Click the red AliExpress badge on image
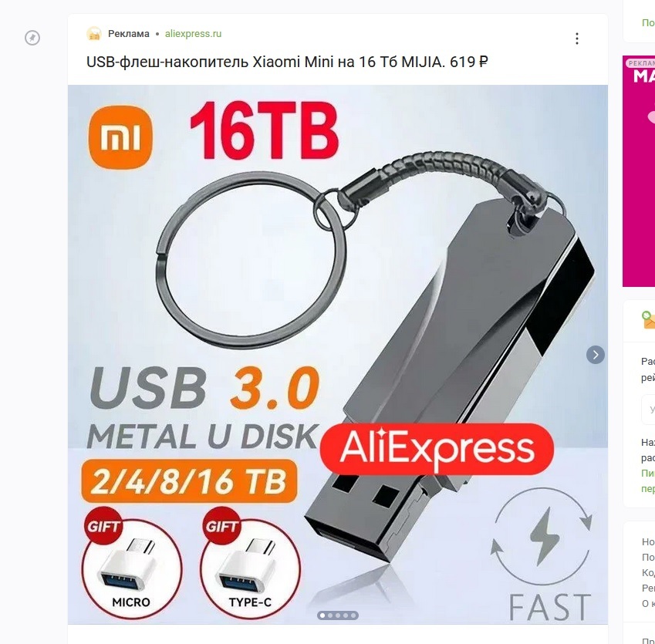This screenshot has width=655, height=644. 437,449
